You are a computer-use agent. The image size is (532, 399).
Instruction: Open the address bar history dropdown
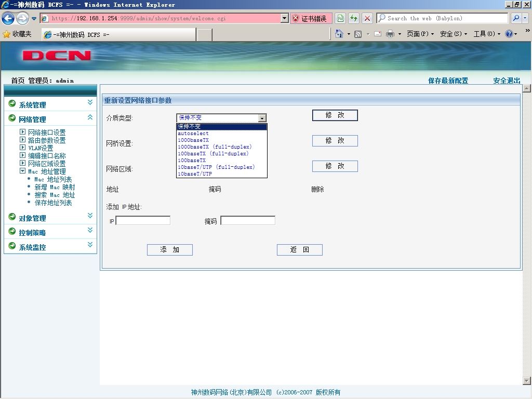285,18
